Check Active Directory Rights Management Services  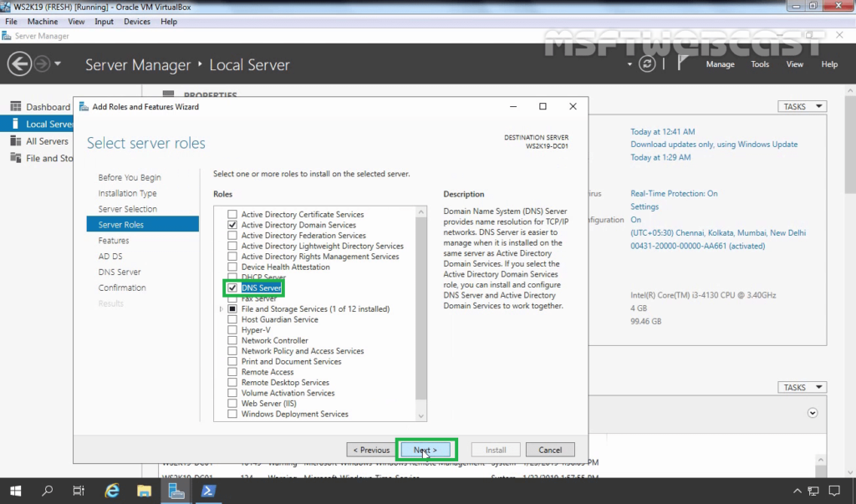pyautogui.click(x=232, y=256)
